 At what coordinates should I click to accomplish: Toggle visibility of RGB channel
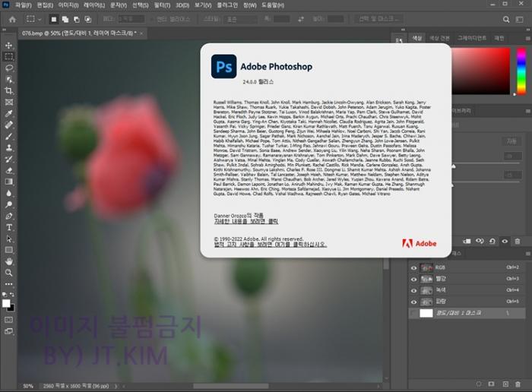click(413, 268)
